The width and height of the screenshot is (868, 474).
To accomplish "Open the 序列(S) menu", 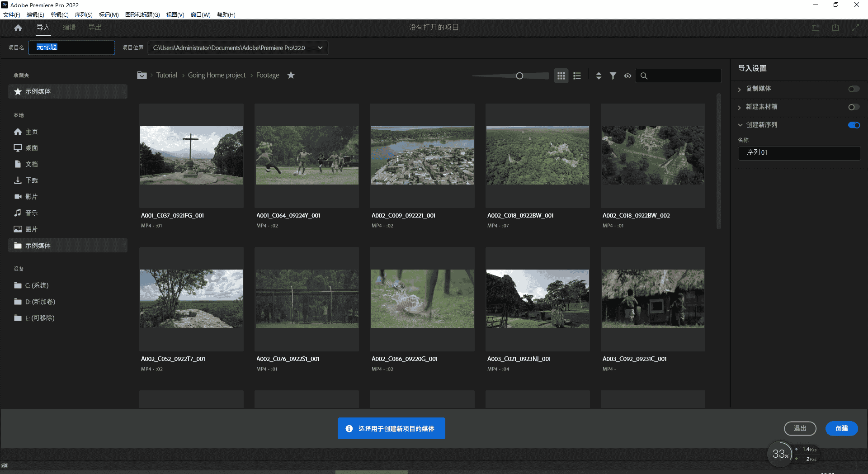I will [84, 15].
